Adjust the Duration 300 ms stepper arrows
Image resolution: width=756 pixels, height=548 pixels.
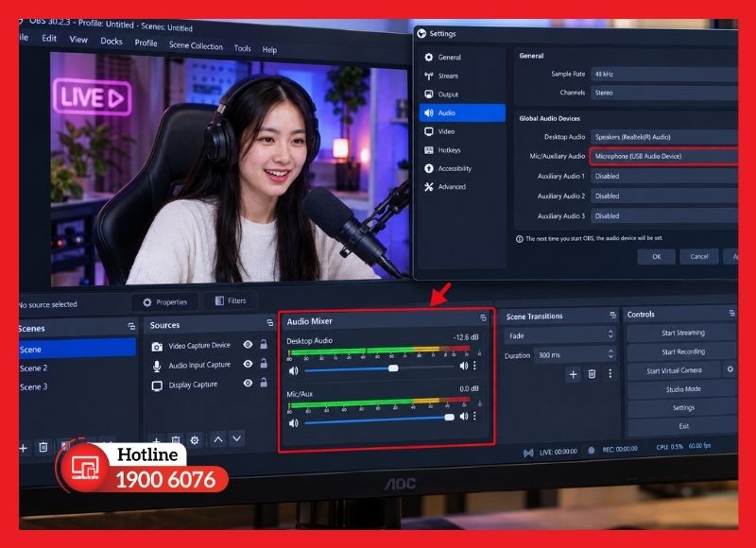tap(610, 354)
